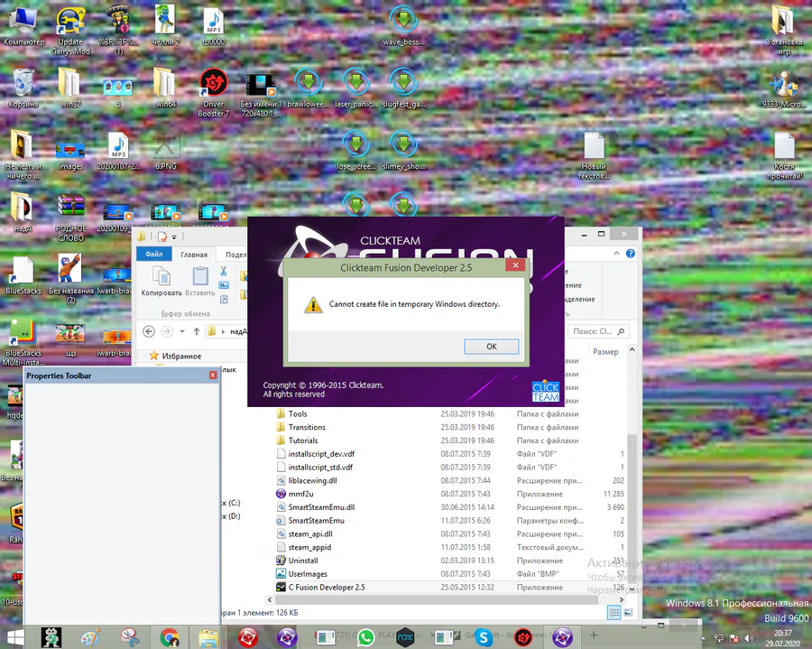Select the liblacewing.dll file
The width and height of the screenshot is (812, 649).
[312, 481]
